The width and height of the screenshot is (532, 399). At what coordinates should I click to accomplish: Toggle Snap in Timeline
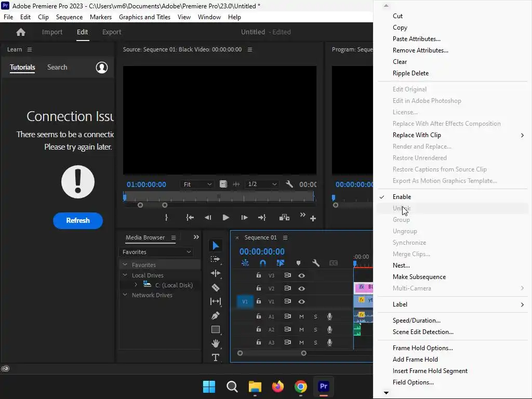coord(262,263)
